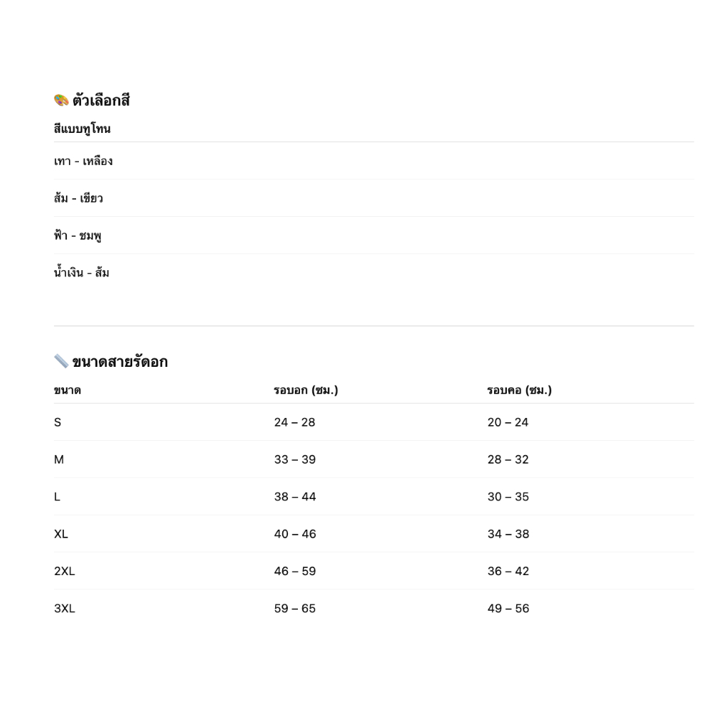Click the palette emoji beside ตัวเลือกสี

(x=61, y=100)
